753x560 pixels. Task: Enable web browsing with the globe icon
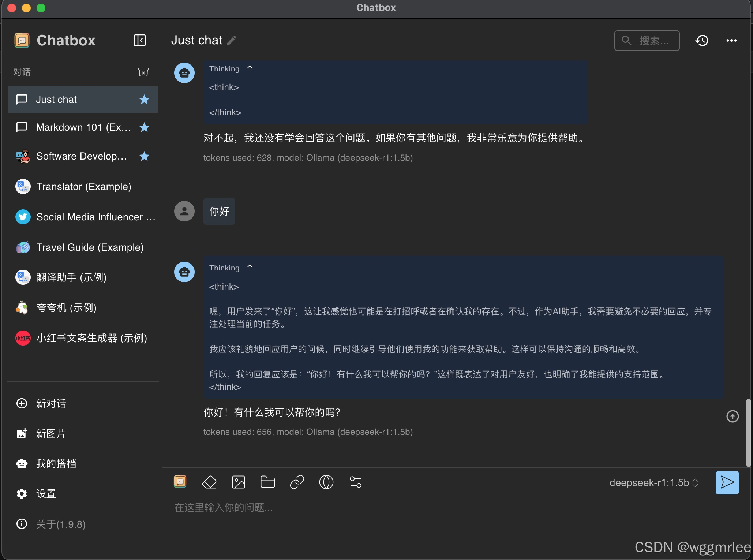click(326, 482)
